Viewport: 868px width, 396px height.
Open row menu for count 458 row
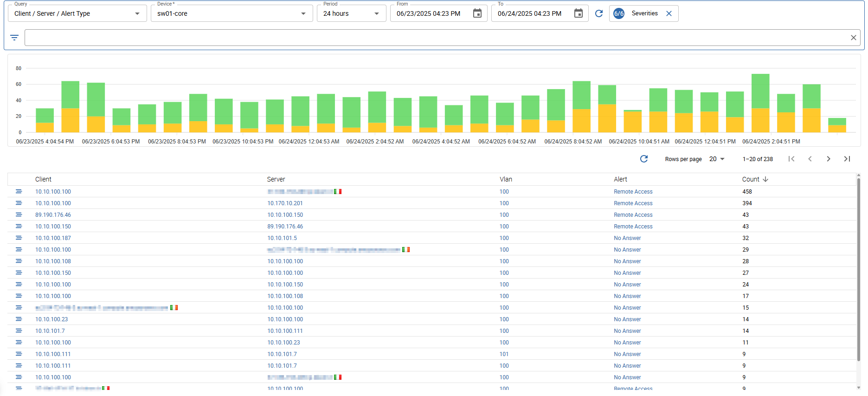point(19,191)
